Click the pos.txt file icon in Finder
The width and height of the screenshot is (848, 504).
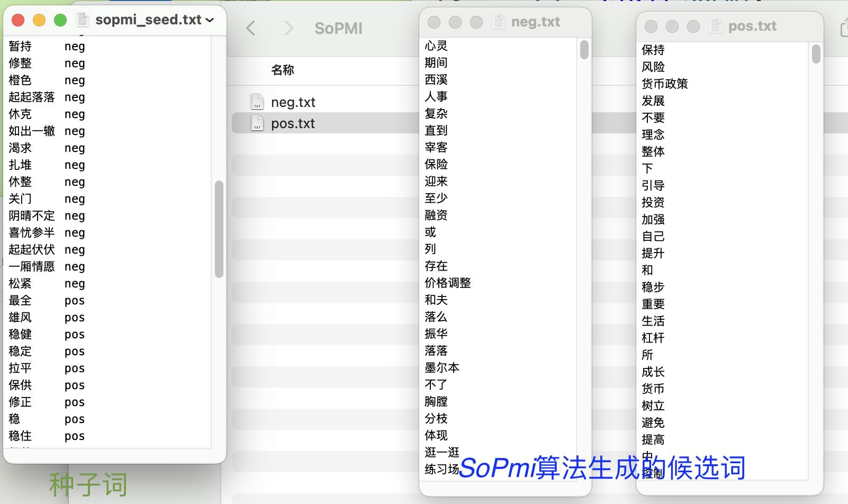point(257,123)
